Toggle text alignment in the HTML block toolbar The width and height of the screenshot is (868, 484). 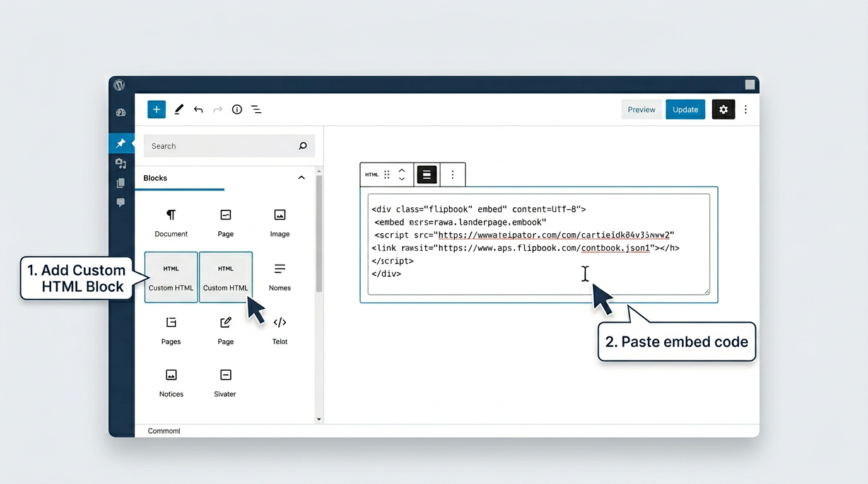click(x=426, y=175)
